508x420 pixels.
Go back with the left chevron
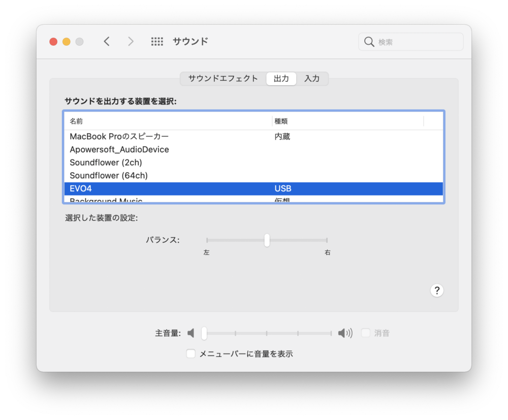(x=107, y=42)
